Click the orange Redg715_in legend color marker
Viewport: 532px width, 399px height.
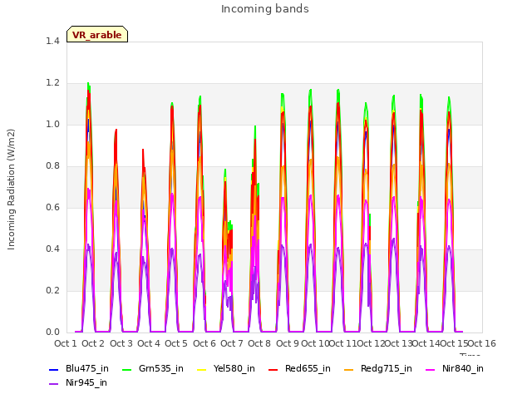pos(348,369)
